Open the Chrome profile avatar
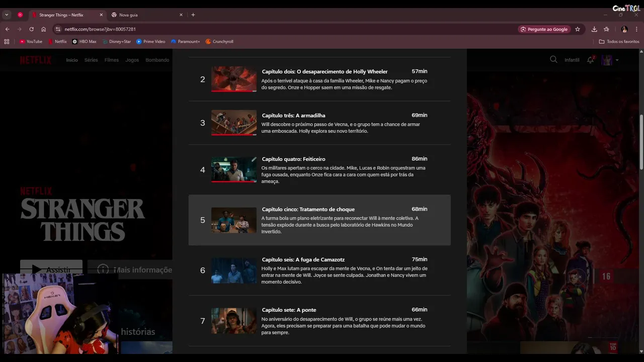The height and width of the screenshot is (362, 644). (x=624, y=29)
